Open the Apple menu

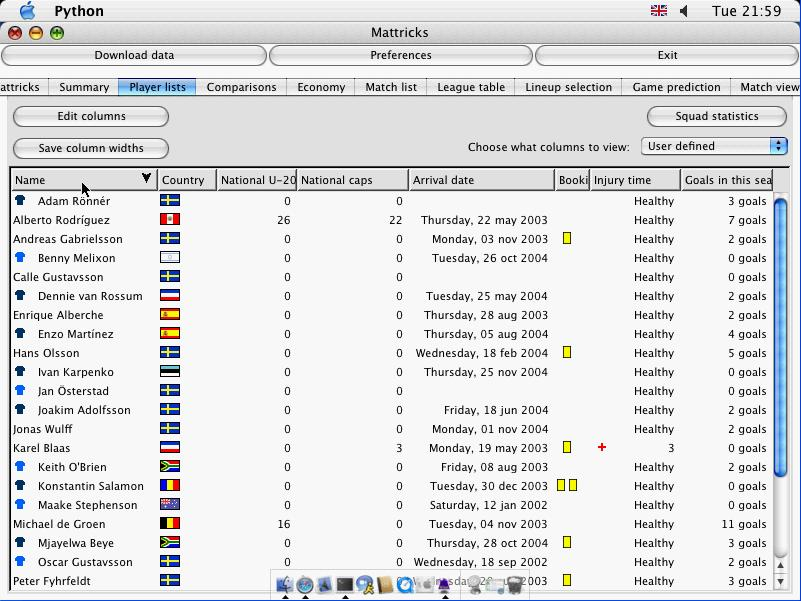click(x=27, y=11)
